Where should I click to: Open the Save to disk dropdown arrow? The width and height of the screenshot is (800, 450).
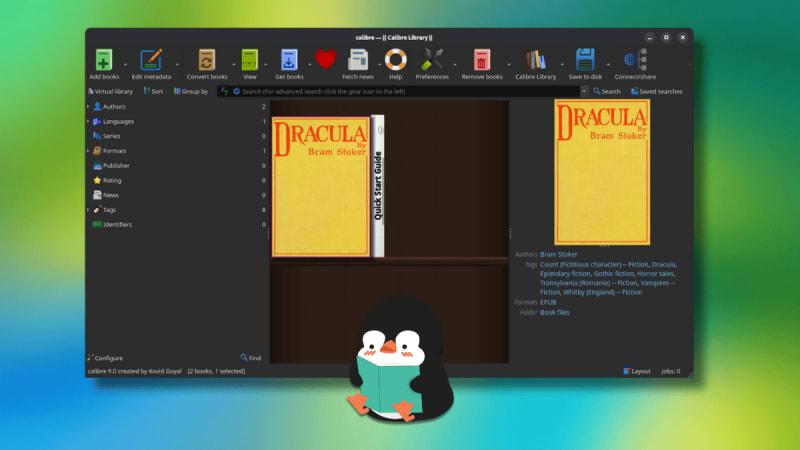pyautogui.click(x=608, y=65)
